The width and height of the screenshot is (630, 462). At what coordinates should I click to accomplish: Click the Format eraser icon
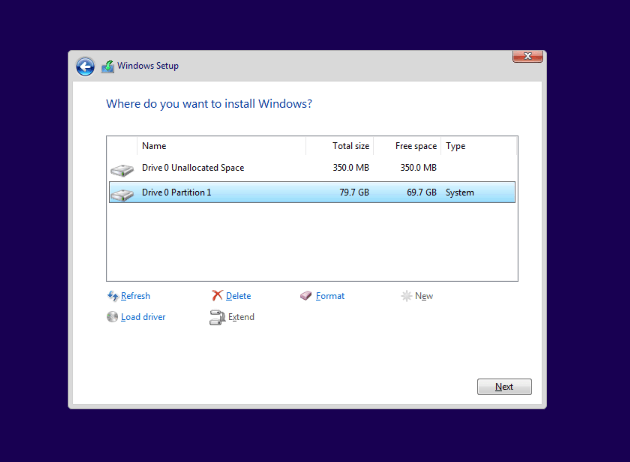point(306,296)
